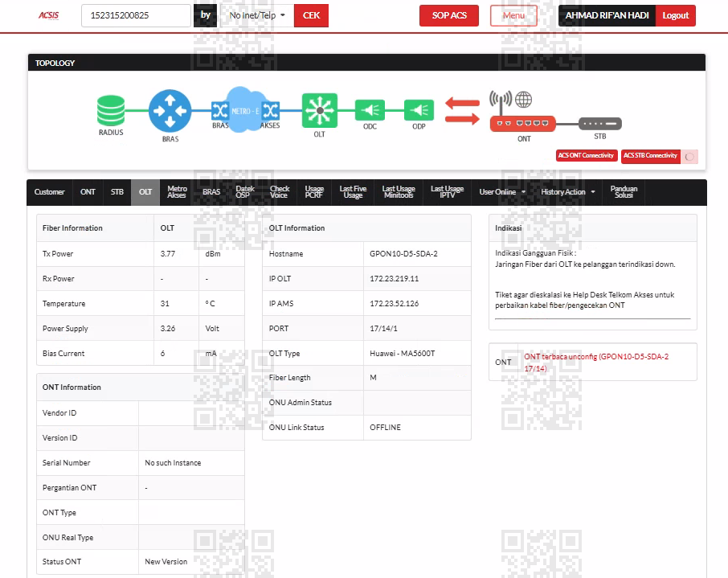Image resolution: width=728 pixels, height=578 pixels.
Task: Click the red ONT modem icon
Action: [x=523, y=124]
